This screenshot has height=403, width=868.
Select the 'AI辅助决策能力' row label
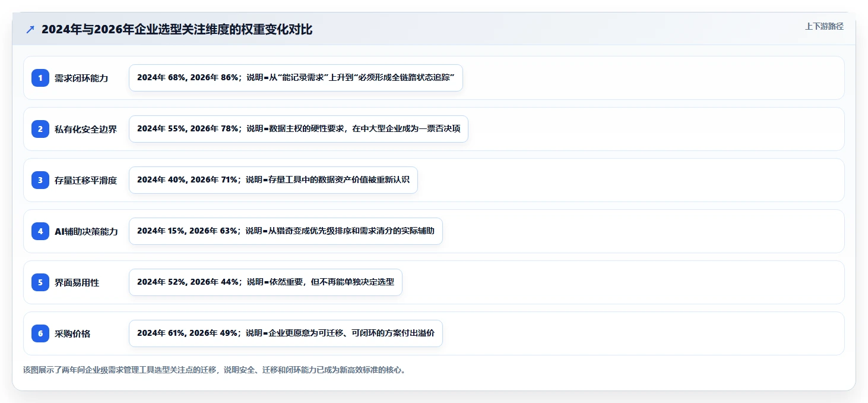[x=86, y=231]
